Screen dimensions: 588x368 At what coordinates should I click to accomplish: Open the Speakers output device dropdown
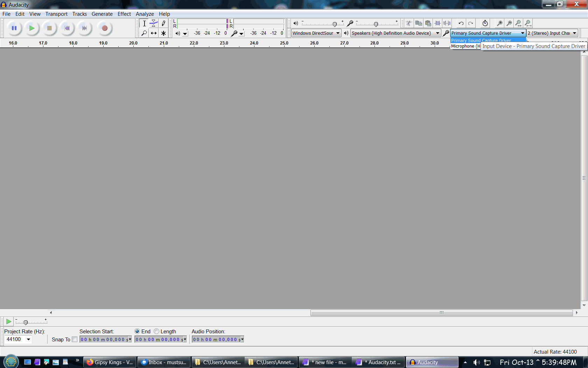tap(438, 33)
